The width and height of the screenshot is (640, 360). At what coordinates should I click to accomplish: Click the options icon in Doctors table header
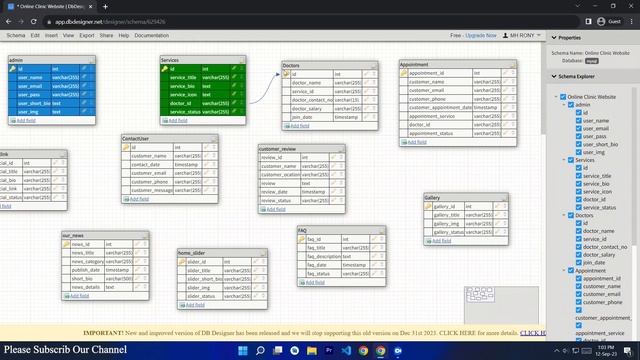coord(374,66)
